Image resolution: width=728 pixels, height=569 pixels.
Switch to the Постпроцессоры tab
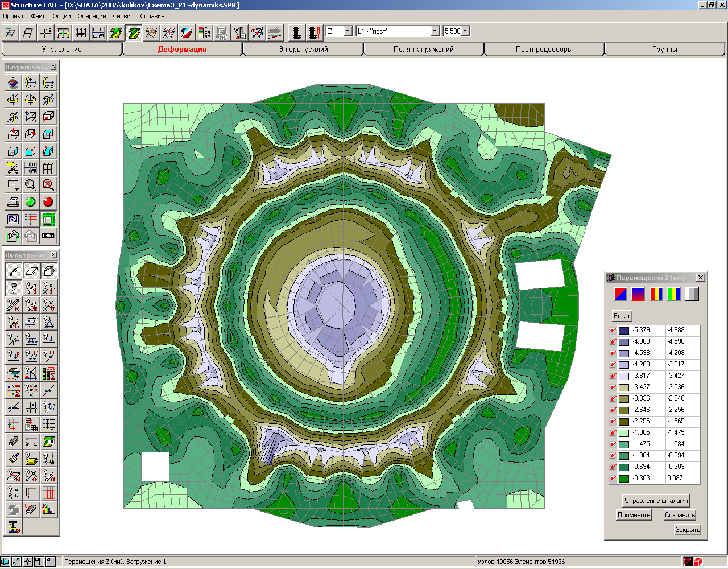pyautogui.click(x=543, y=49)
